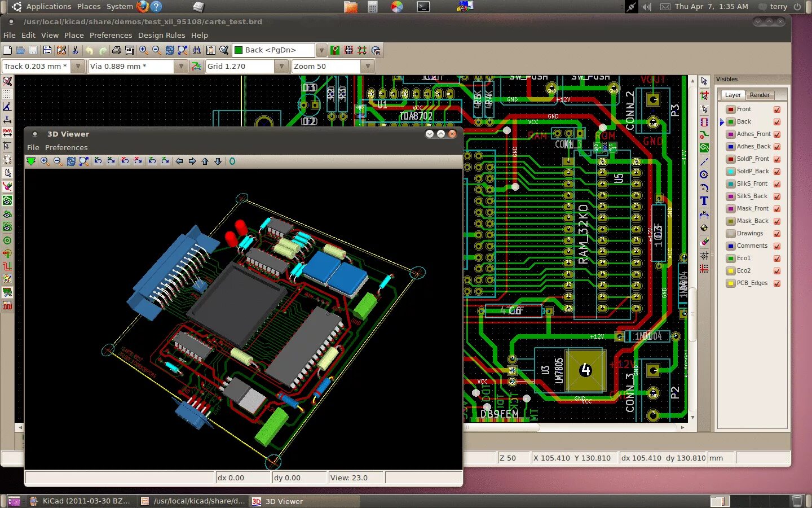Select the Add Module (footprint) tool
The image size is (812, 508).
(704, 122)
